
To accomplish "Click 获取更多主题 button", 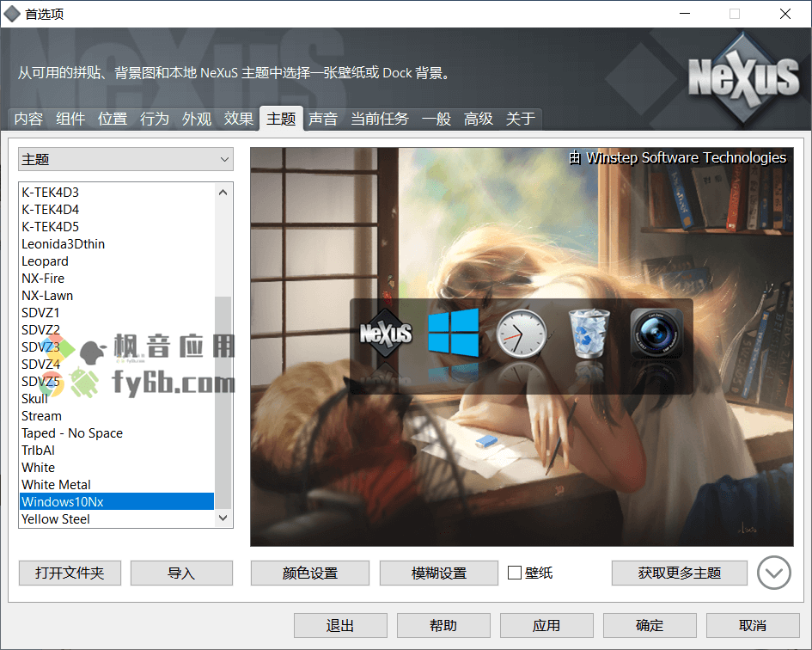I will point(680,573).
